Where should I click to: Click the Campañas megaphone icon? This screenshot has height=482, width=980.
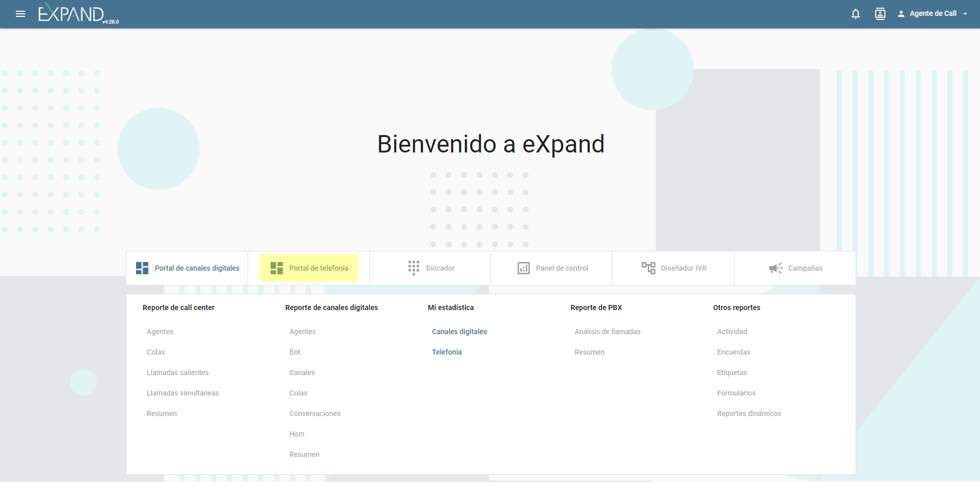click(x=776, y=268)
